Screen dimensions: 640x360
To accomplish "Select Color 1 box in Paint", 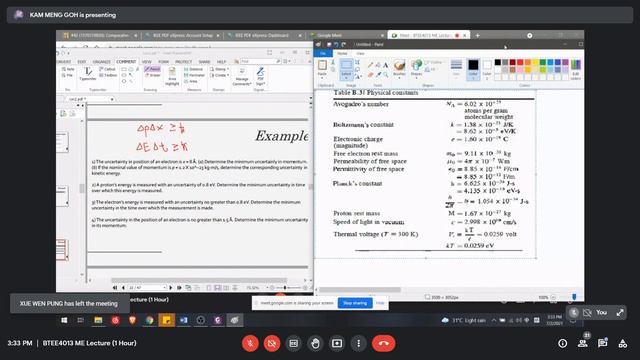I will tap(473, 69).
